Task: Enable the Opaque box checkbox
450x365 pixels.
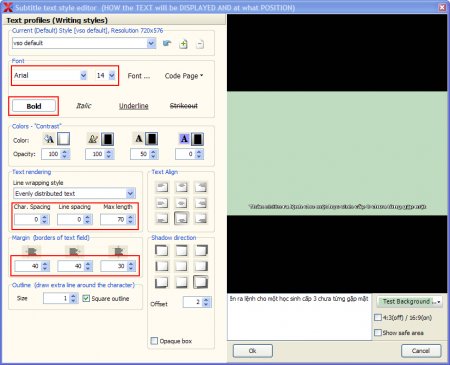Action: [x=154, y=341]
